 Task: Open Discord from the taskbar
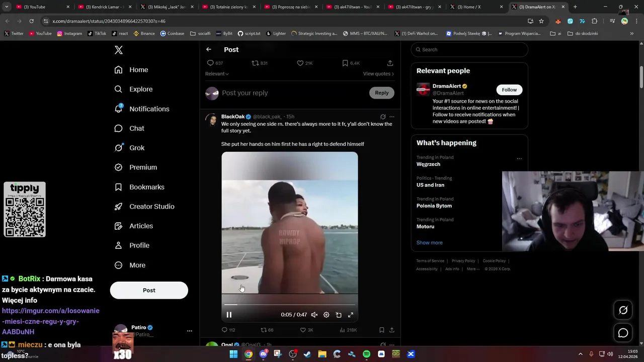[263, 354]
